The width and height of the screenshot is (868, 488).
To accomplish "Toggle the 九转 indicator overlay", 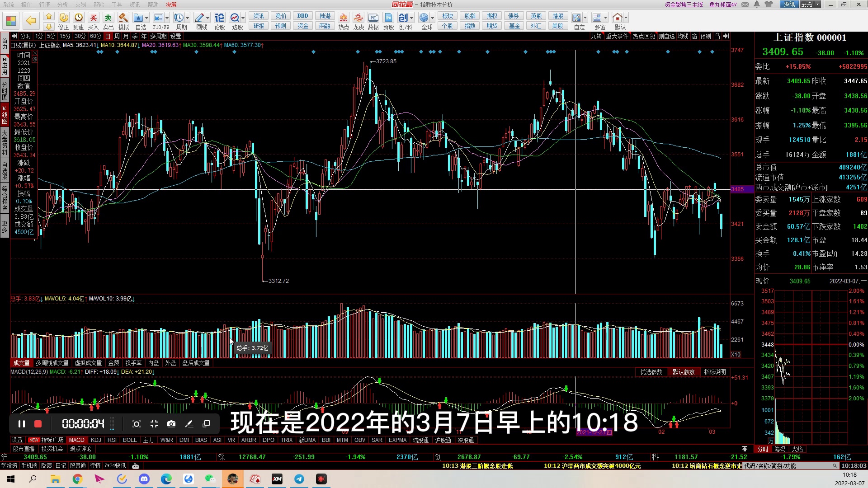I will pyautogui.click(x=596, y=36).
